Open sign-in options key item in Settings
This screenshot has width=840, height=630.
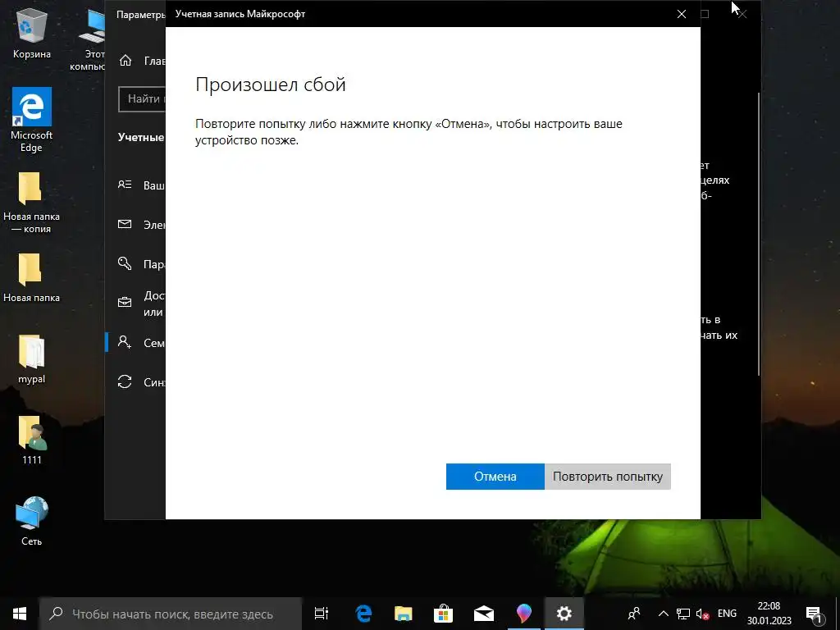[137, 264]
